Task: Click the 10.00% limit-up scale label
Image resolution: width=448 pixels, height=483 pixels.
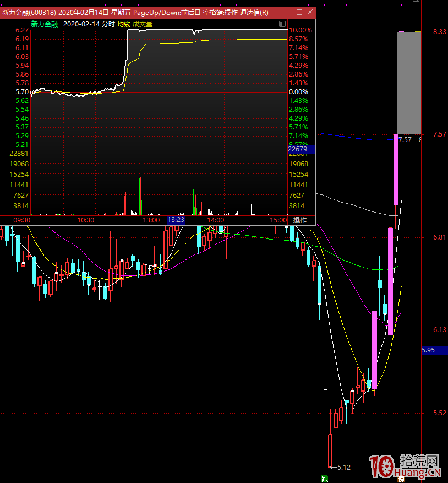Action: point(300,30)
